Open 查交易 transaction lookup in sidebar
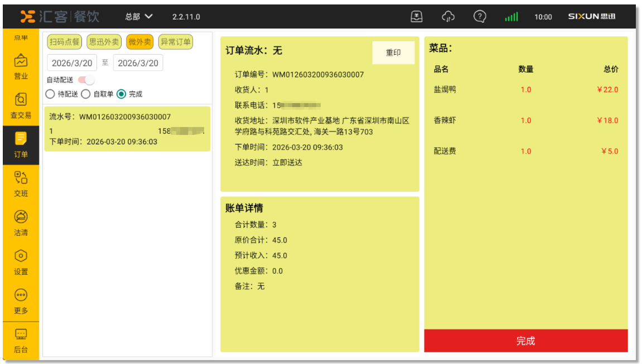This screenshot has height=364, width=642. click(x=21, y=105)
